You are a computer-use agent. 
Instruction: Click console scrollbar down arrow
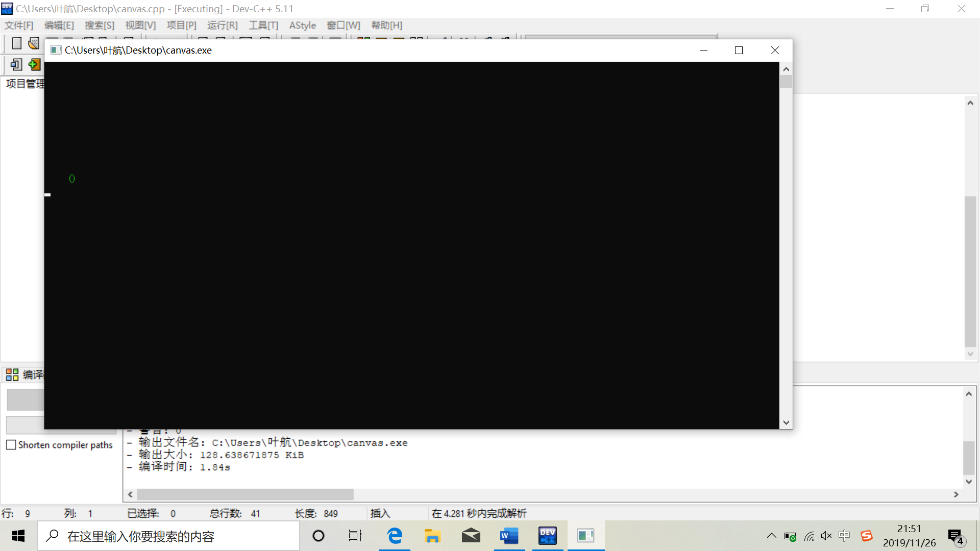786,422
